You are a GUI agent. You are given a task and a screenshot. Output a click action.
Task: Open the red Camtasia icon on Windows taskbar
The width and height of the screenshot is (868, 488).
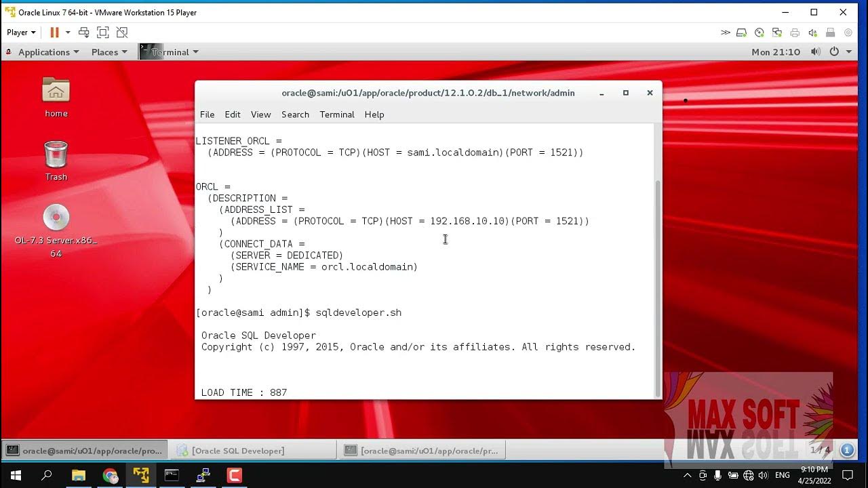[234, 475]
